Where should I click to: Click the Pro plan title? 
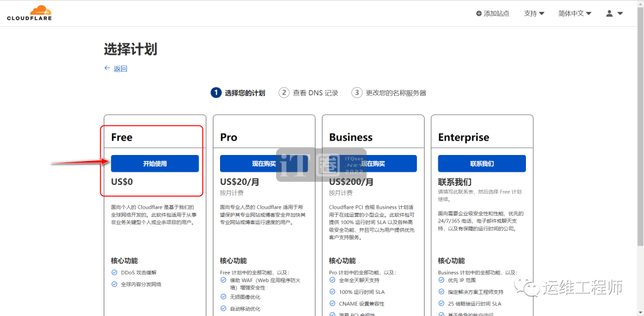(x=229, y=137)
